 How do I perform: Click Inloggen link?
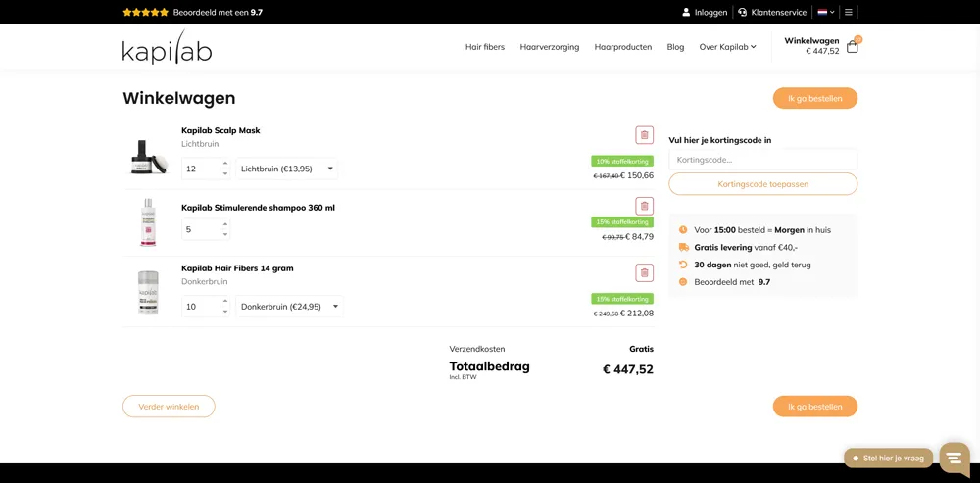pyautogui.click(x=711, y=12)
